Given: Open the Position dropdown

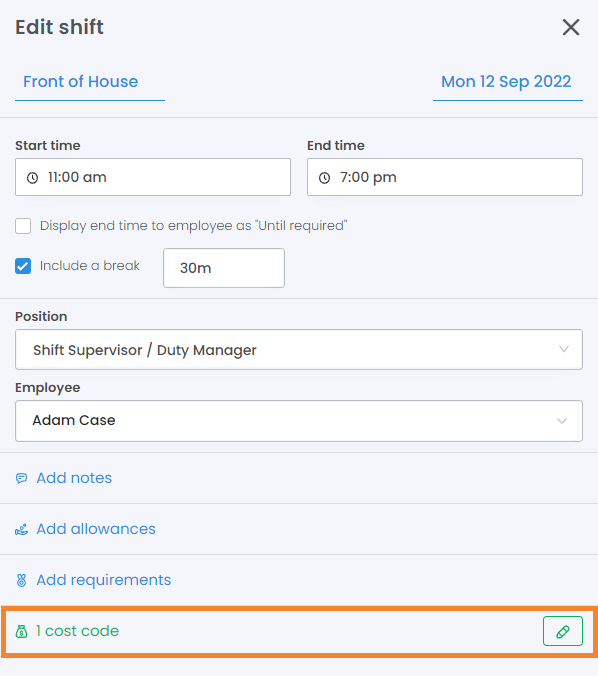Looking at the screenshot, I should pos(299,350).
